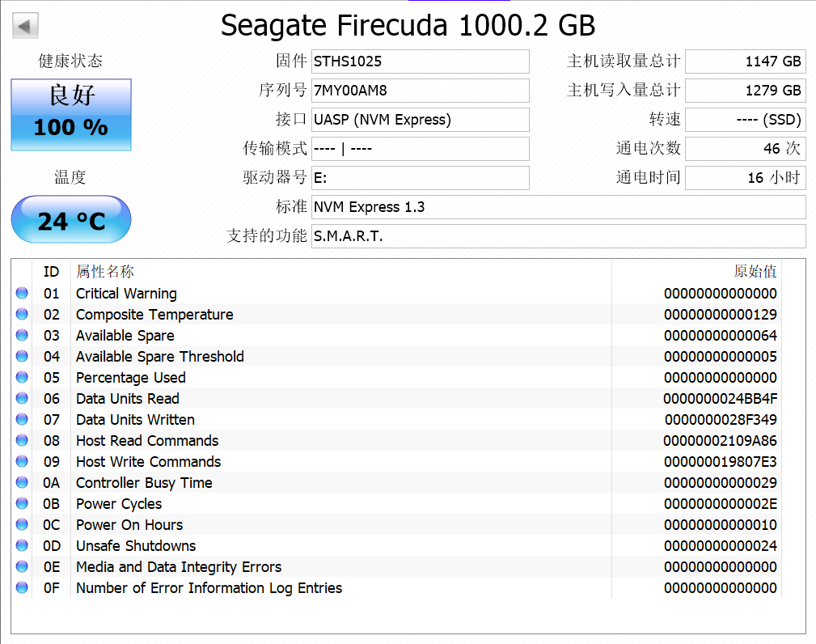Click the transfer mode field

tap(420, 149)
